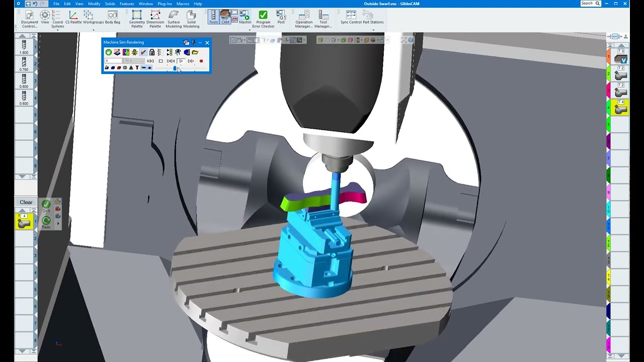
Task: Open the CS Palette
Action: [x=73, y=18]
